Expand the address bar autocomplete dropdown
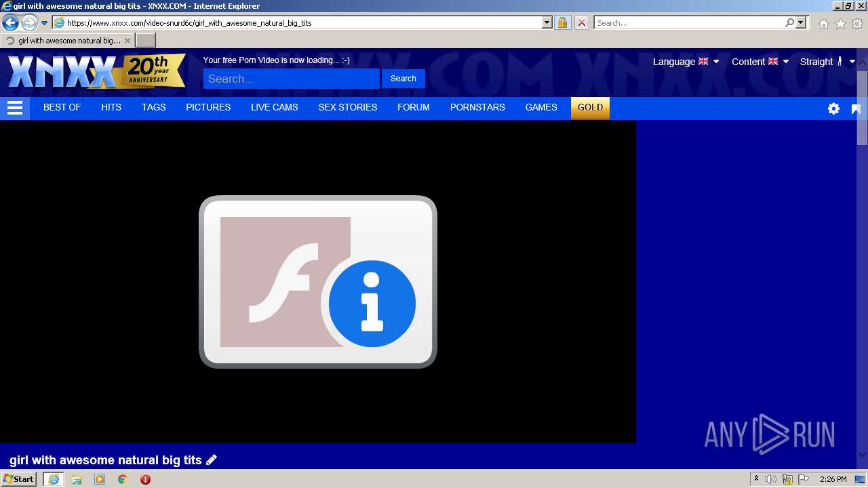 547,22
